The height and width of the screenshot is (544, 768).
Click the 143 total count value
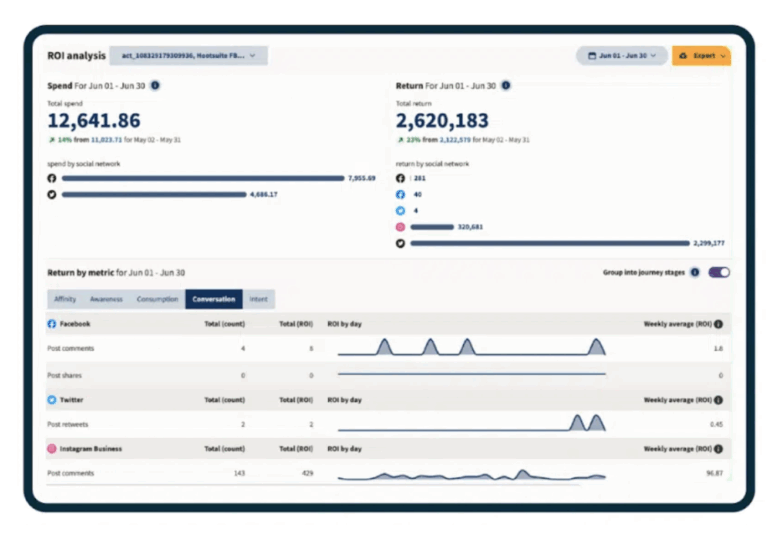tap(239, 473)
